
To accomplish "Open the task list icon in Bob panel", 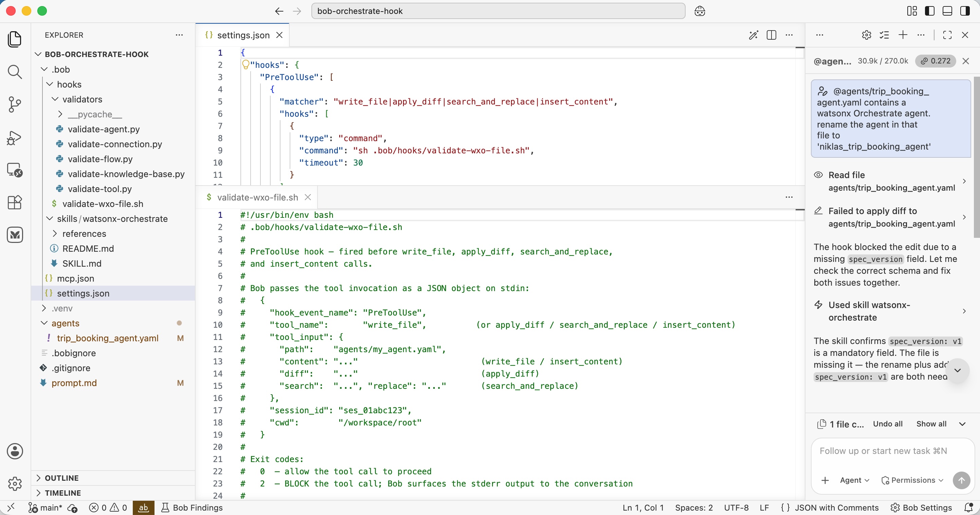I will point(885,35).
